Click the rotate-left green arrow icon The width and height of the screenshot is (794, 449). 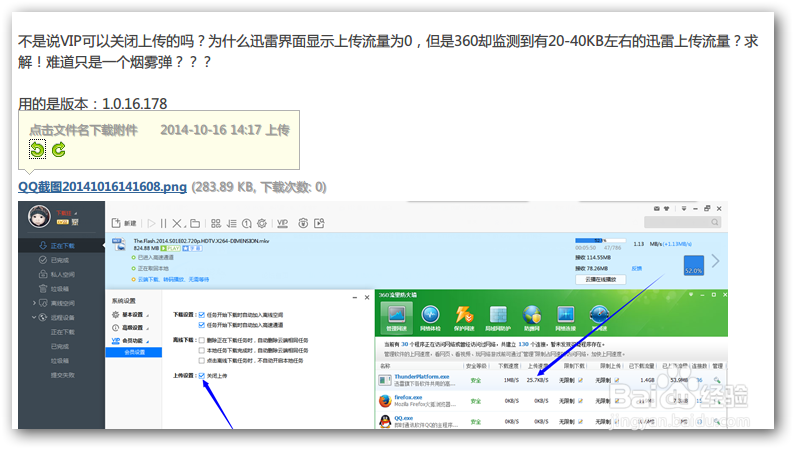37,149
